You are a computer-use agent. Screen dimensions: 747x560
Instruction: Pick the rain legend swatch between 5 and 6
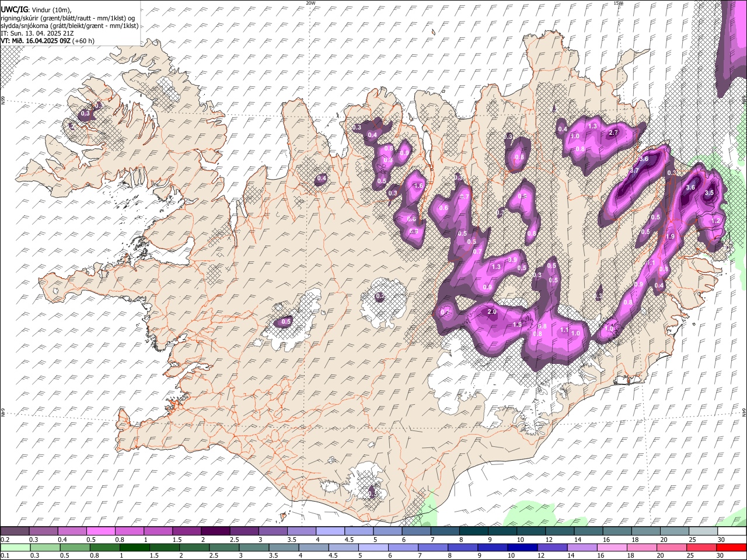coord(373,548)
